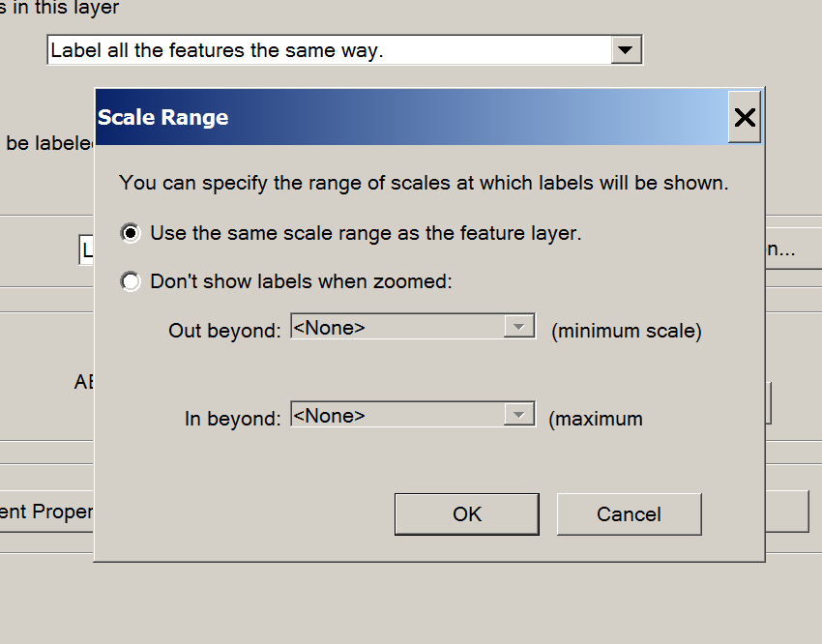The image size is (822, 644).
Task: Click the partially hidden Properties button behind dialog
Action: (x=46, y=512)
